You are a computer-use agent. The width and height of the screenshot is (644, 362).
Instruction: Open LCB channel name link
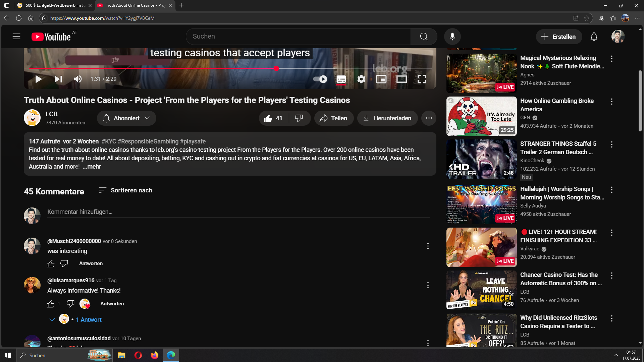tap(52, 114)
